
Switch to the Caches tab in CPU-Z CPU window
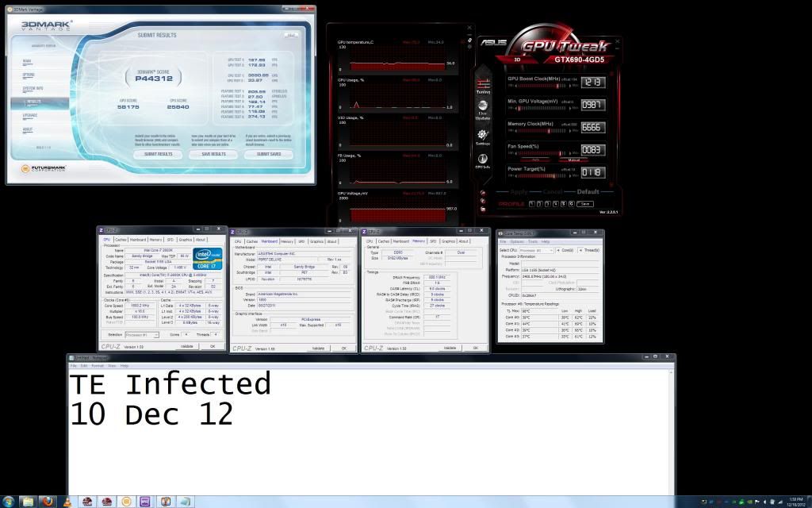click(x=121, y=240)
